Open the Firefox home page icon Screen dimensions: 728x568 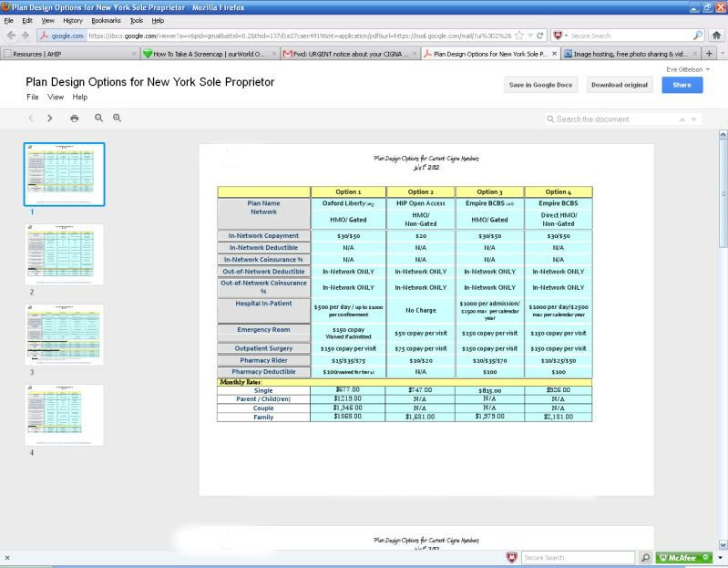tap(716, 36)
